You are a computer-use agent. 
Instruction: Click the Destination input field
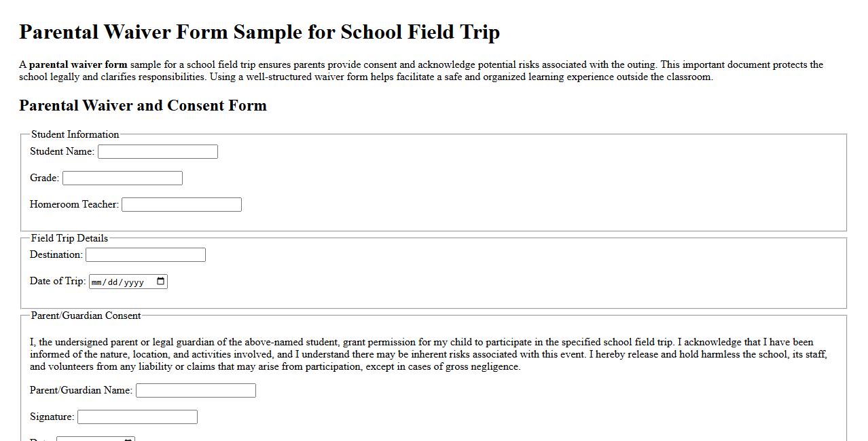pyautogui.click(x=145, y=254)
